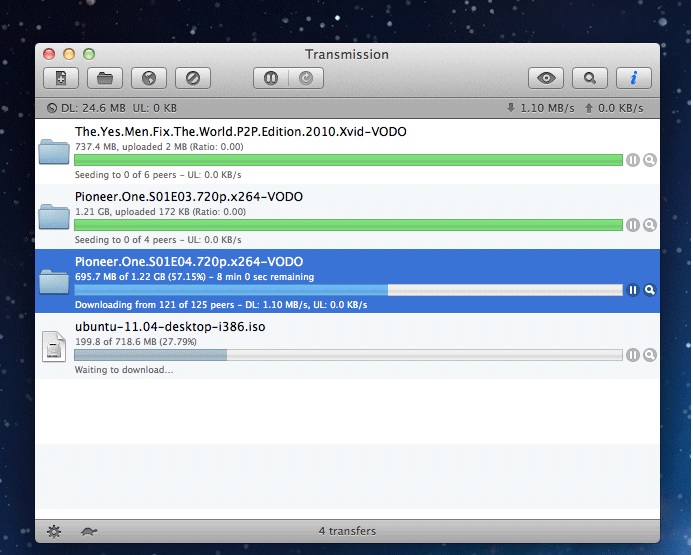
Task: Resume all transfers from the toolbar
Action: 306,78
